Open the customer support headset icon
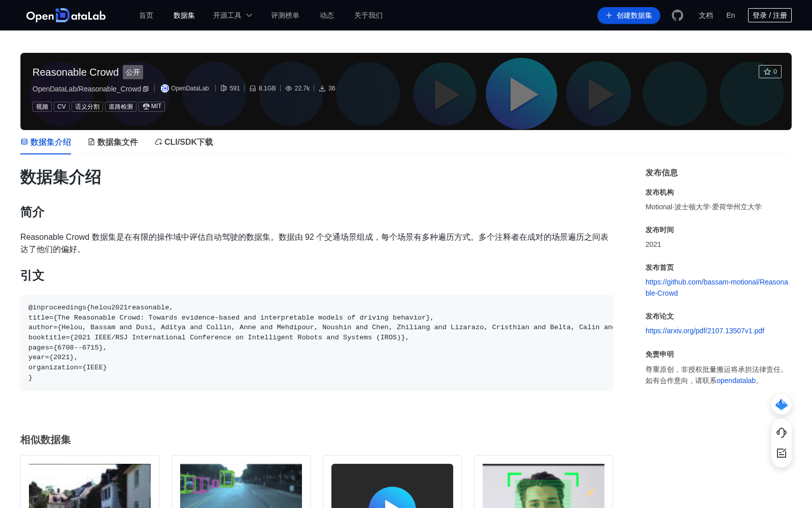This screenshot has height=508, width=812. 782,433
